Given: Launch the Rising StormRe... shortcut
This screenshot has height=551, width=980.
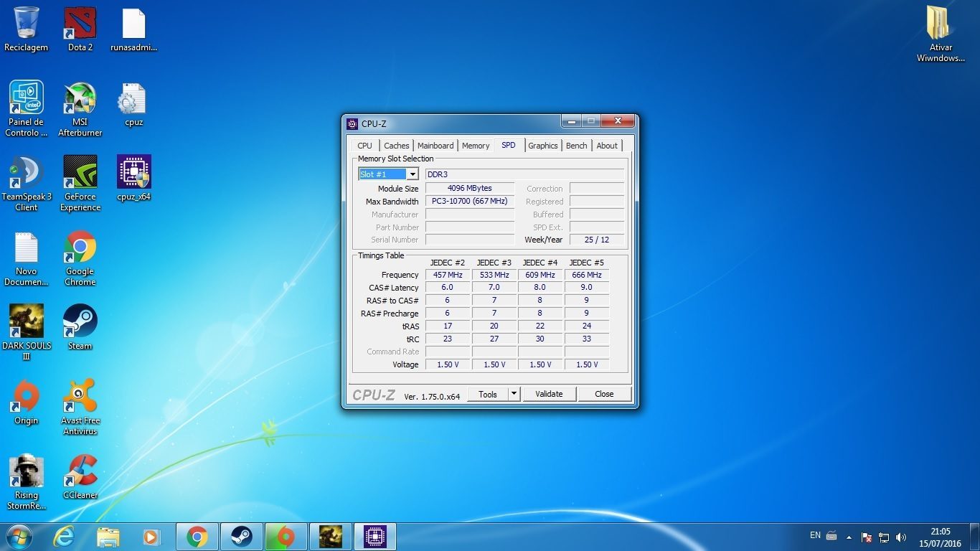Looking at the screenshot, I should (x=27, y=482).
